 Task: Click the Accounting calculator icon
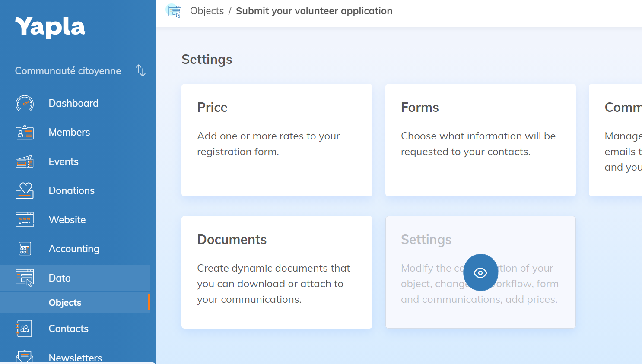point(25,249)
